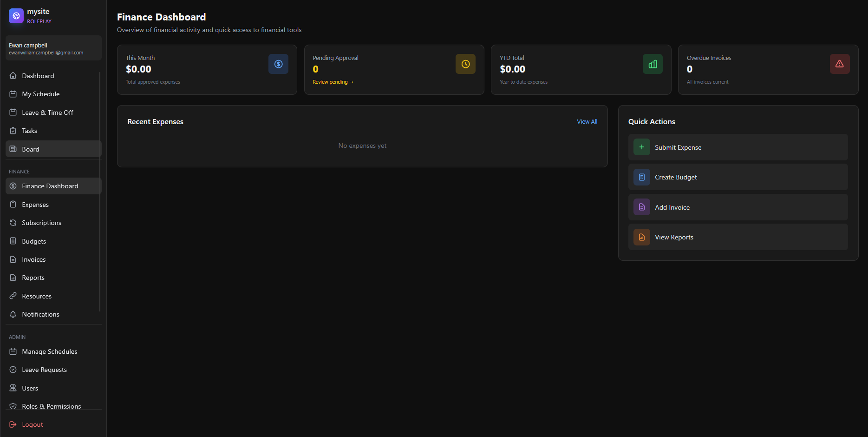The width and height of the screenshot is (868, 437).
Task: Click the warning triangle in Overdue Invoices
Action: (x=840, y=64)
